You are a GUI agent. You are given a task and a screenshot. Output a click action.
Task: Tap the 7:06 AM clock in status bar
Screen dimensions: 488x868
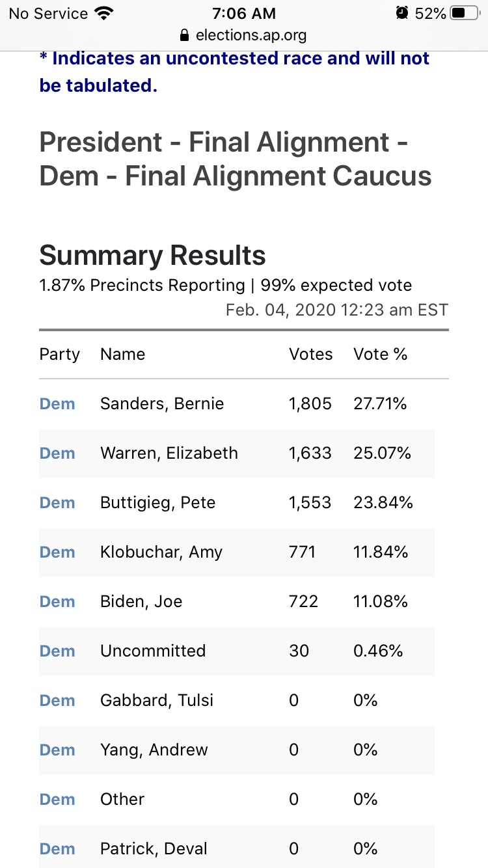(x=244, y=13)
